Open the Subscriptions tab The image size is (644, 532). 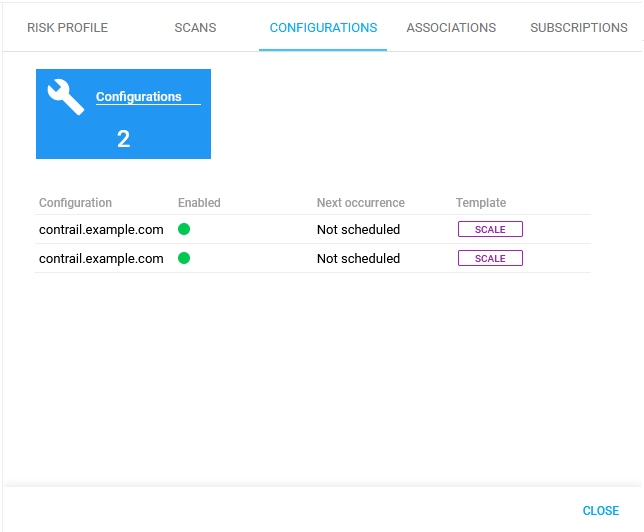tap(579, 28)
